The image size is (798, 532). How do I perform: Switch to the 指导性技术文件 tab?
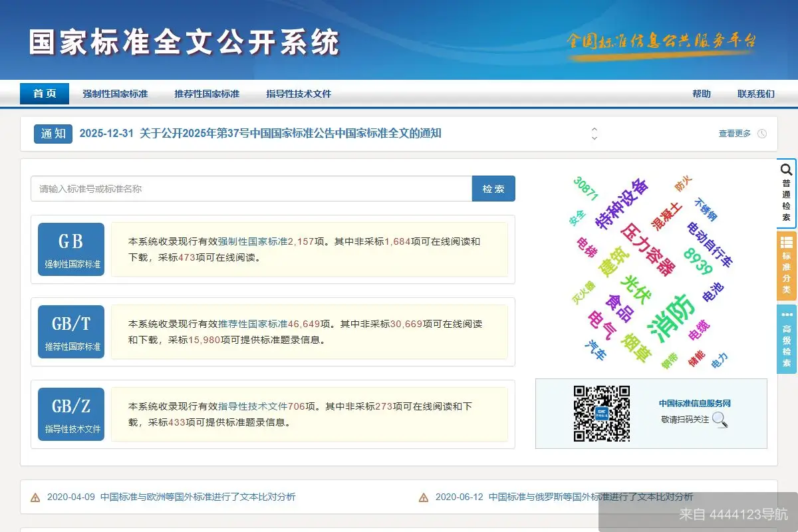tap(299, 94)
